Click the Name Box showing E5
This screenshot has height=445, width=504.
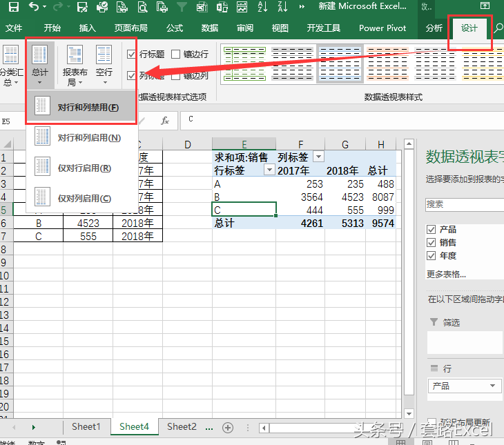(x=13, y=121)
